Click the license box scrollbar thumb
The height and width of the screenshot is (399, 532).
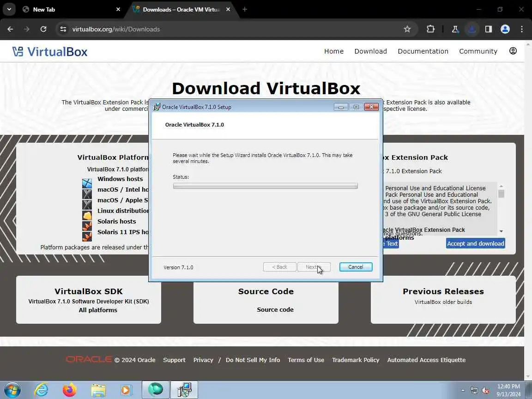click(501, 194)
